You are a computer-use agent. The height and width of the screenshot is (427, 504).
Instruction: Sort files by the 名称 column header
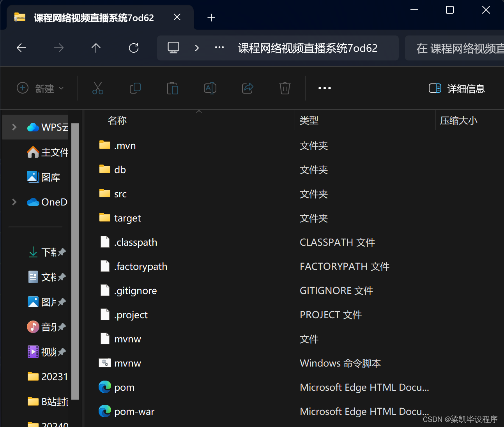[117, 120]
